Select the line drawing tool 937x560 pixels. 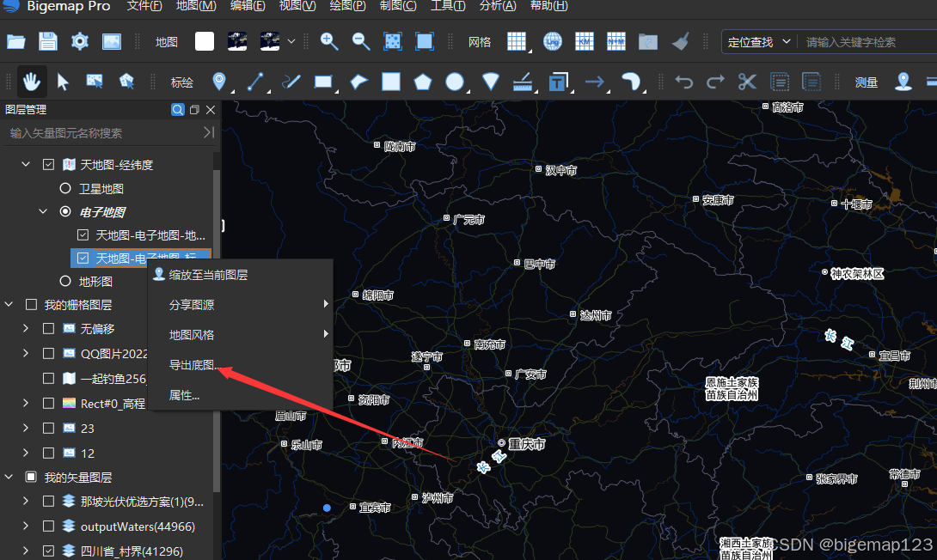tap(255, 82)
